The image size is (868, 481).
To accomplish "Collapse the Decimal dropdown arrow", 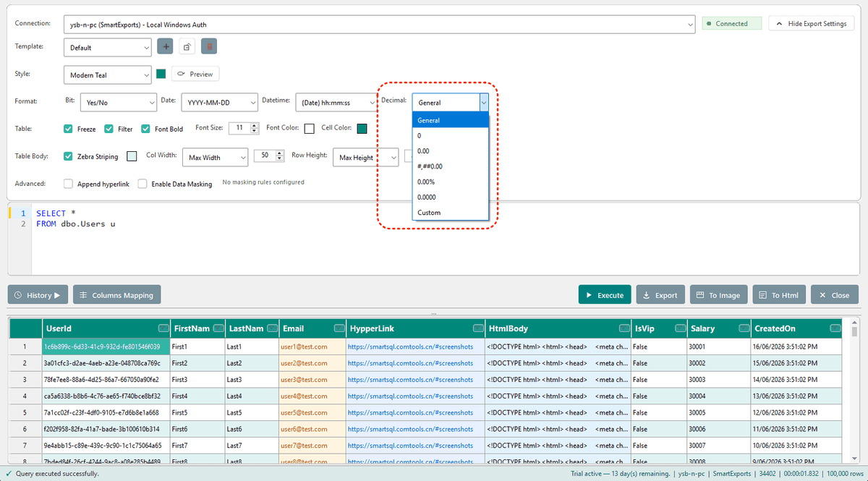I will 484,103.
